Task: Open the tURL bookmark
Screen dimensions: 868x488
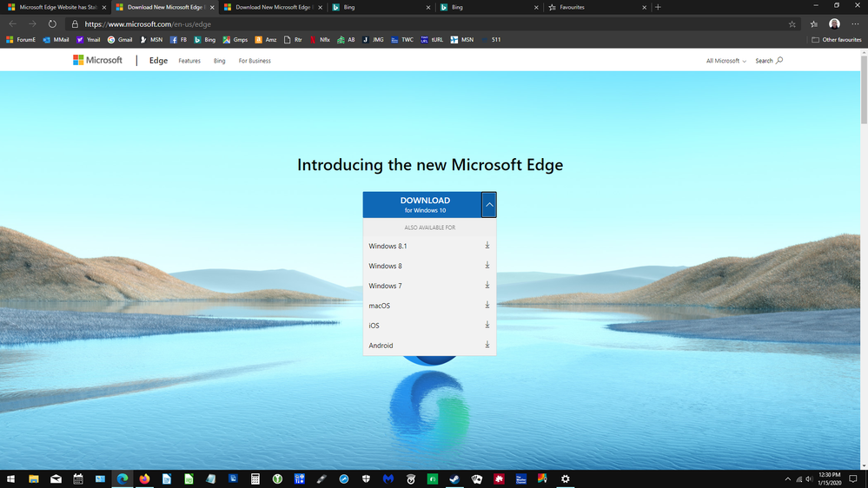Action: pos(432,40)
